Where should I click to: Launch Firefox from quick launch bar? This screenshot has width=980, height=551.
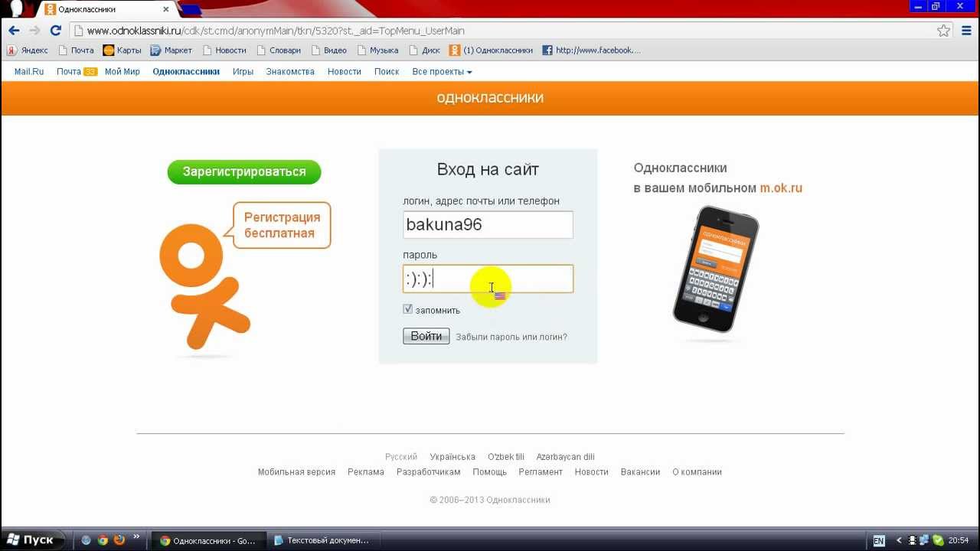(x=119, y=540)
